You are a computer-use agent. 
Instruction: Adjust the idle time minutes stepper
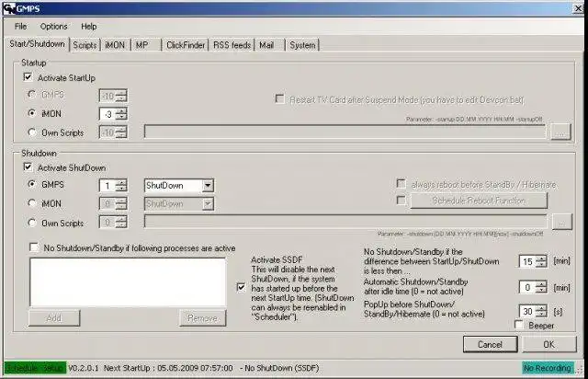pyautogui.click(x=541, y=287)
